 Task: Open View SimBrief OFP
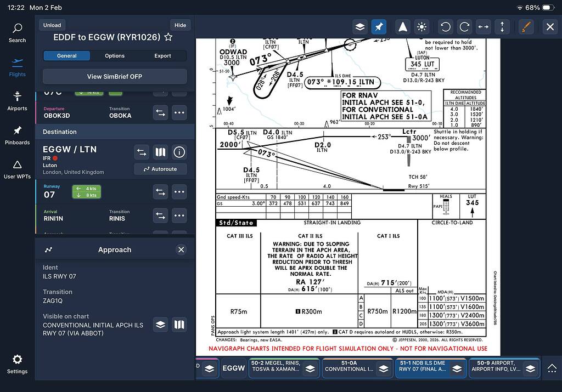pyautogui.click(x=115, y=77)
